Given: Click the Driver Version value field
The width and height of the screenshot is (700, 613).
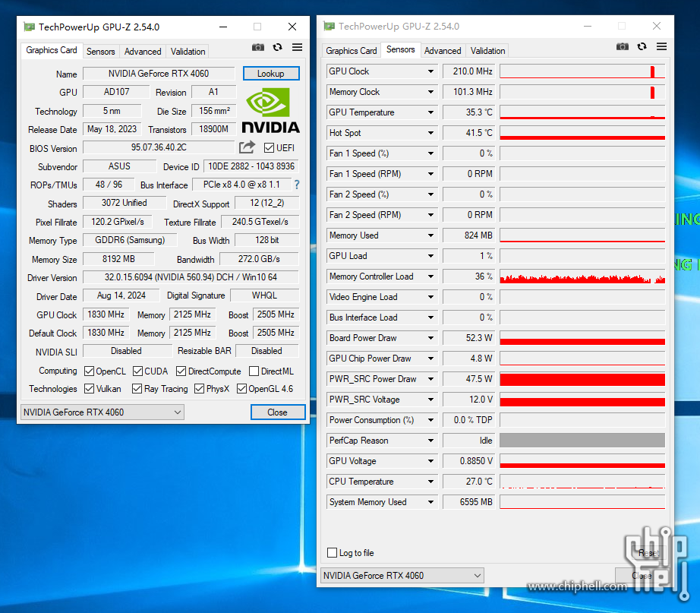Looking at the screenshot, I should point(191,277).
